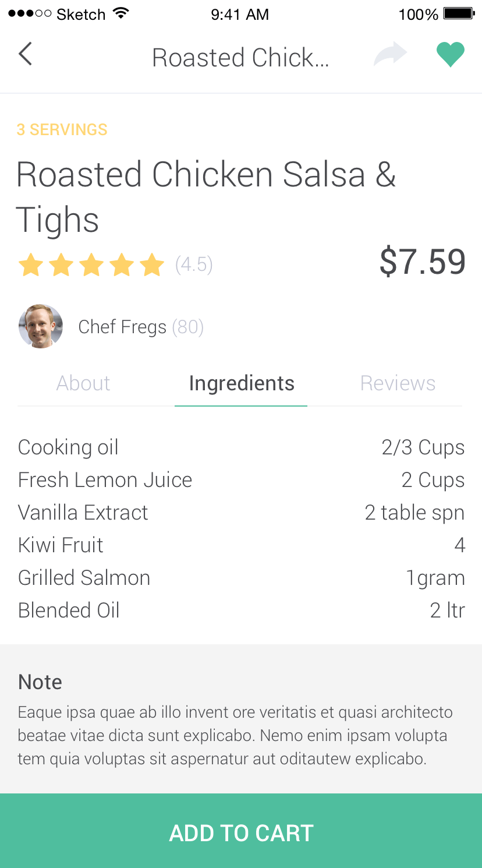
Task: Tap the back arrow icon
Action: click(25, 54)
